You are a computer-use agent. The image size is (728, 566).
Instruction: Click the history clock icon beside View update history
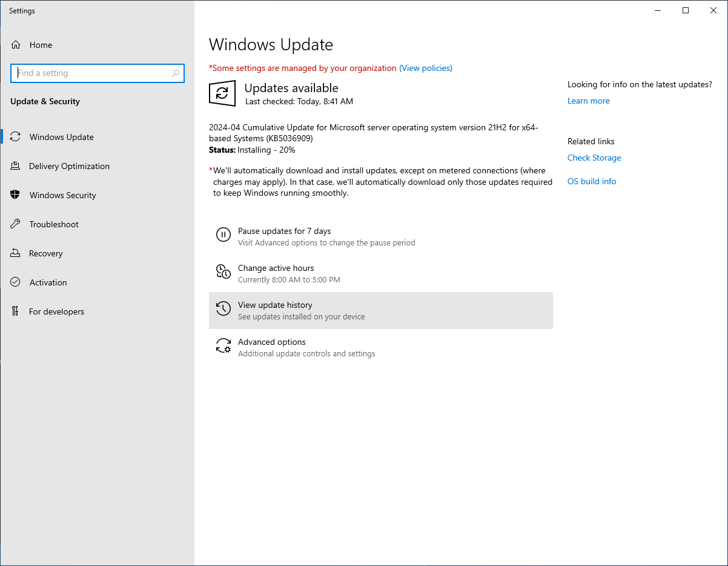click(x=223, y=308)
